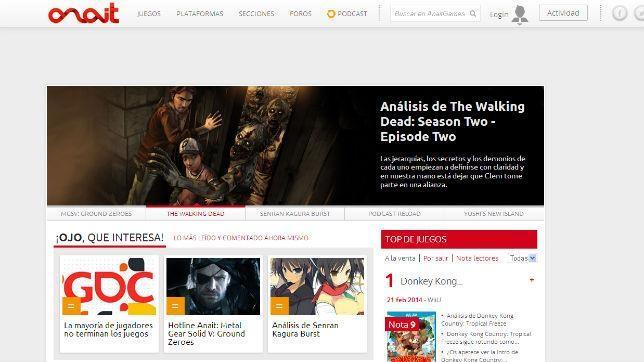Viewport: 644px width, 362px height.
Task: Click orange icon on Senran Kagura thumbnail
Action: [x=279, y=306]
